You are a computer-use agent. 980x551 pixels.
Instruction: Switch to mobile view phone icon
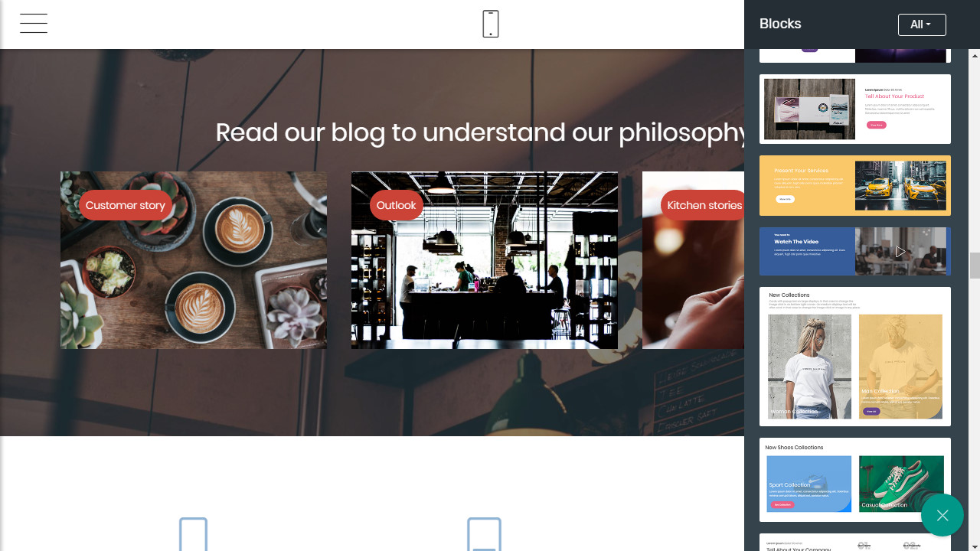pos(491,24)
